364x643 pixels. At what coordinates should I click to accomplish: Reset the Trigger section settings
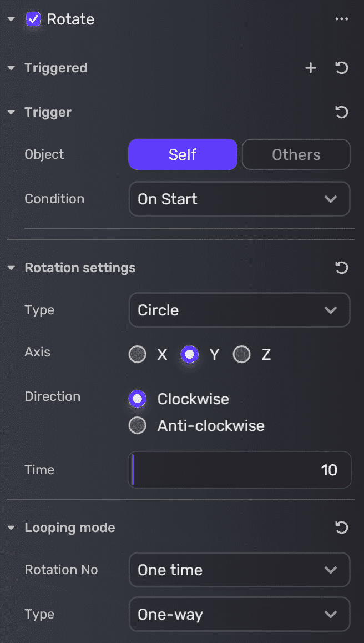point(342,112)
